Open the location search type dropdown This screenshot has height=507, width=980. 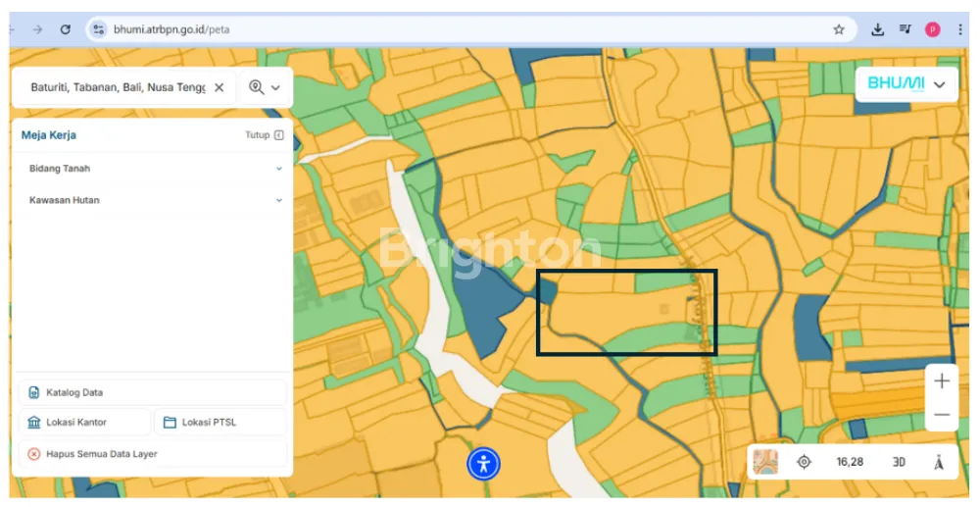265,87
